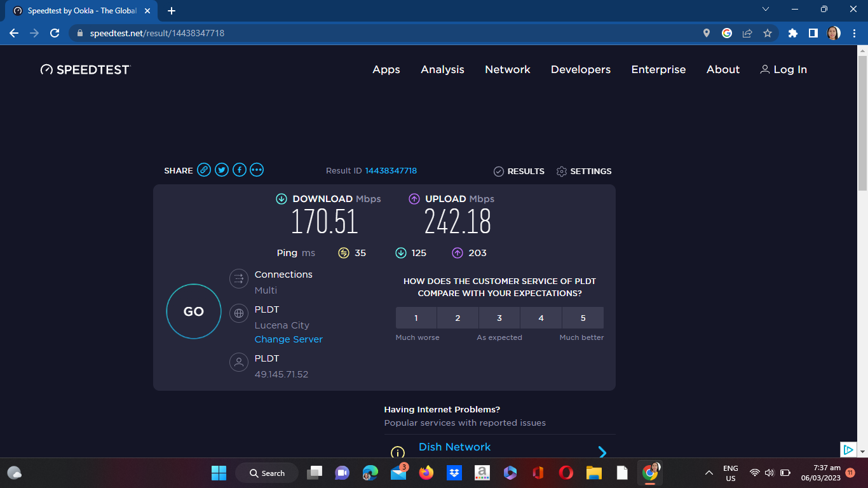Rate PLDT customer service 5
Viewport: 868px width, 488px height.
click(x=583, y=318)
